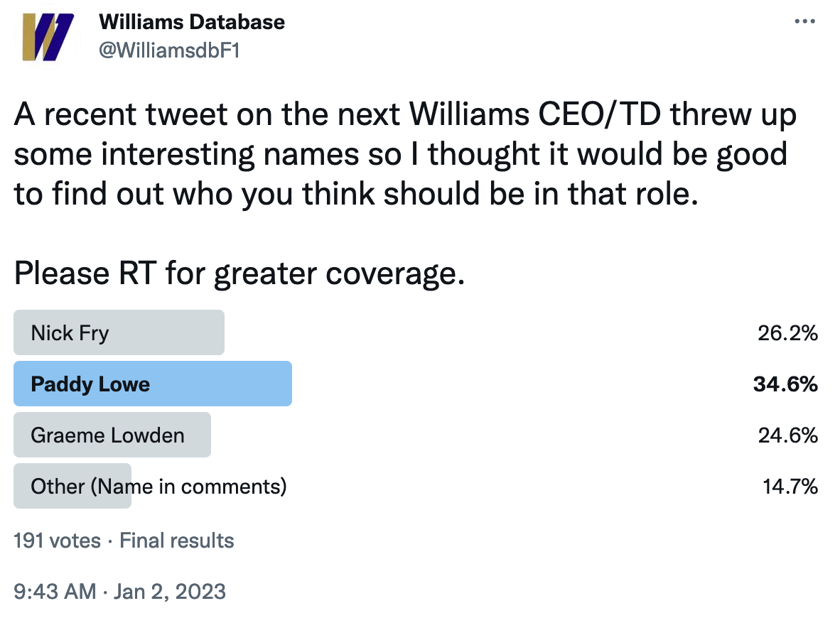Click the 24.6% result for Graeme Lowden
840x618 pixels.
click(x=787, y=435)
